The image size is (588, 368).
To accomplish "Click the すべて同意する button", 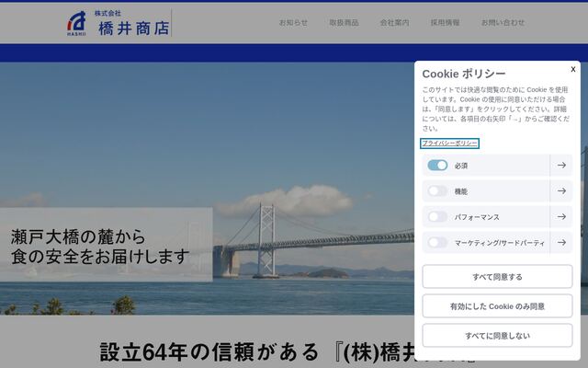I will pyautogui.click(x=497, y=277).
